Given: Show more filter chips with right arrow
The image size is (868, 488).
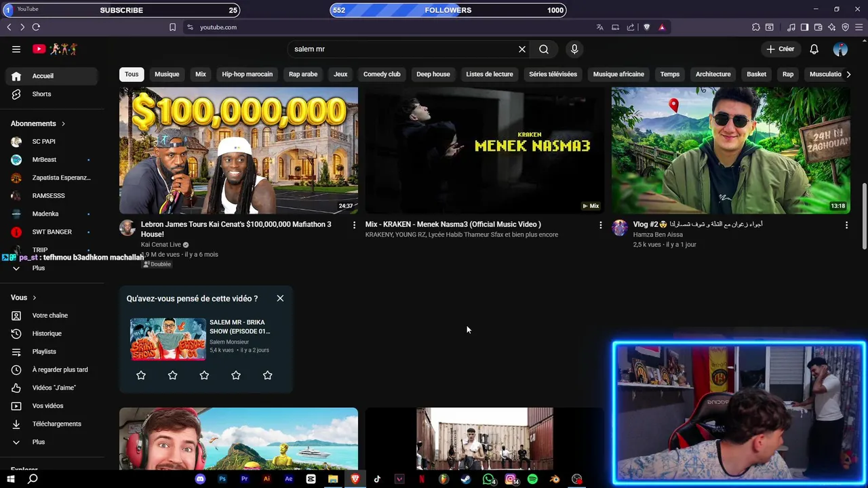Looking at the screenshot, I should tap(848, 74).
